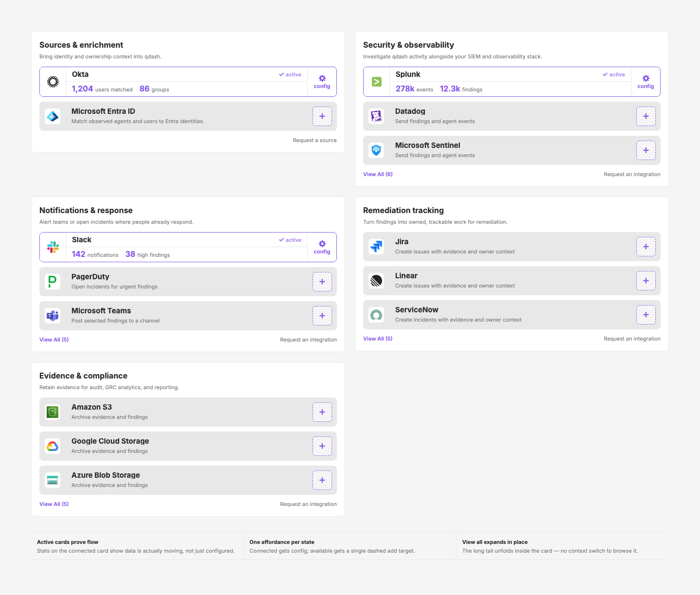Add the Microsoft Sentinel integration
The height and width of the screenshot is (595, 700).
646,150
